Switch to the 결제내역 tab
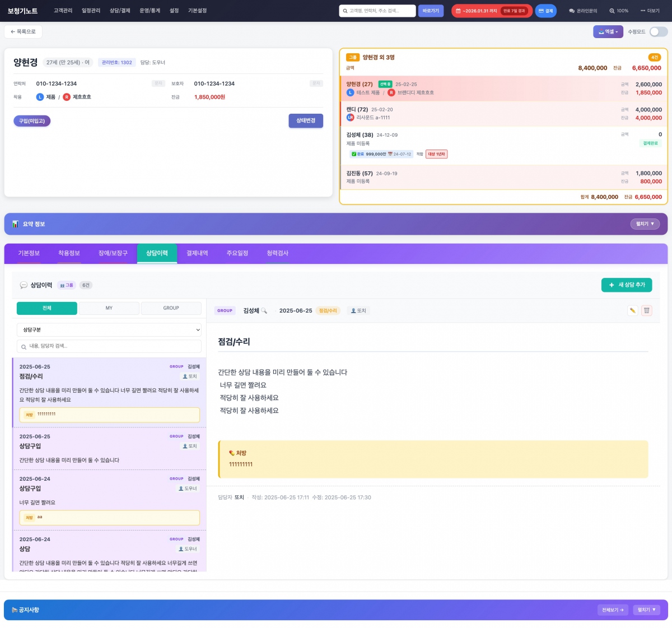This screenshot has height=628, width=672. click(197, 253)
